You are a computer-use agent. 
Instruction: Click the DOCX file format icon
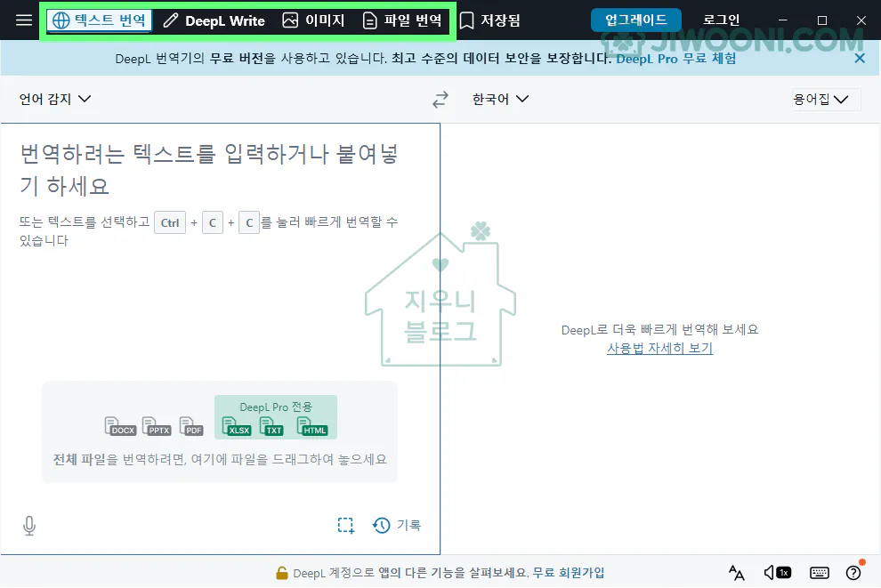(x=120, y=424)
